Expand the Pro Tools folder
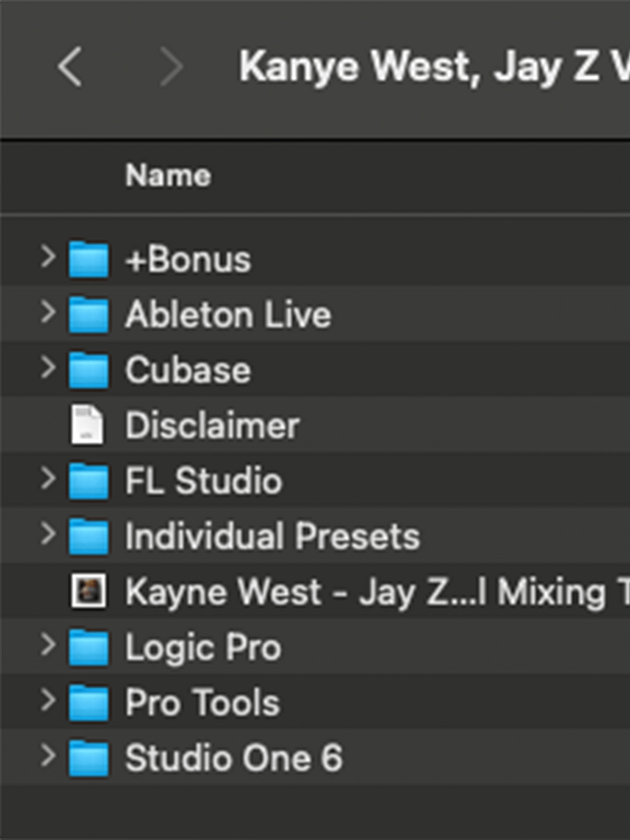Screen dimensions: 630x840 click(x=48, y=700)
